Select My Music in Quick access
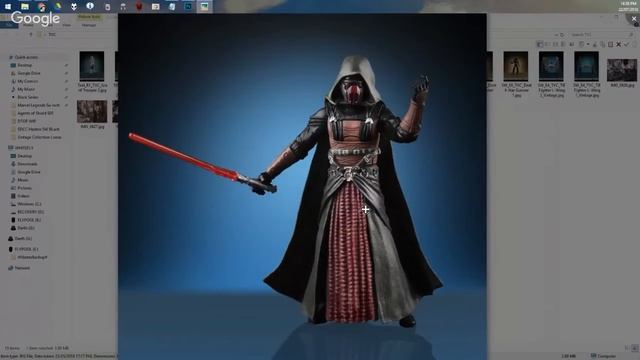This screenshot has height=360, width=640. coord(26,89)
